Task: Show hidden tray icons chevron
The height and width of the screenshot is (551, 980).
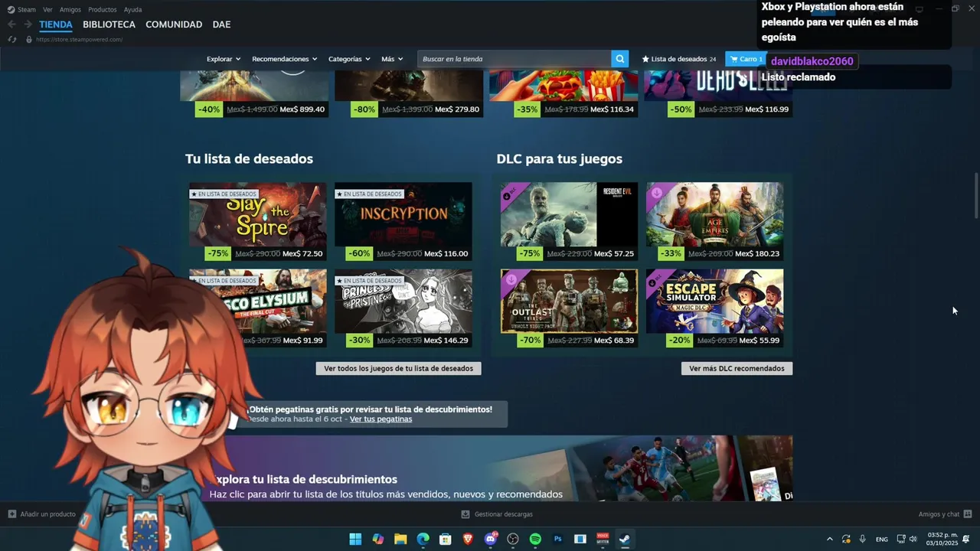Action: 829,539
